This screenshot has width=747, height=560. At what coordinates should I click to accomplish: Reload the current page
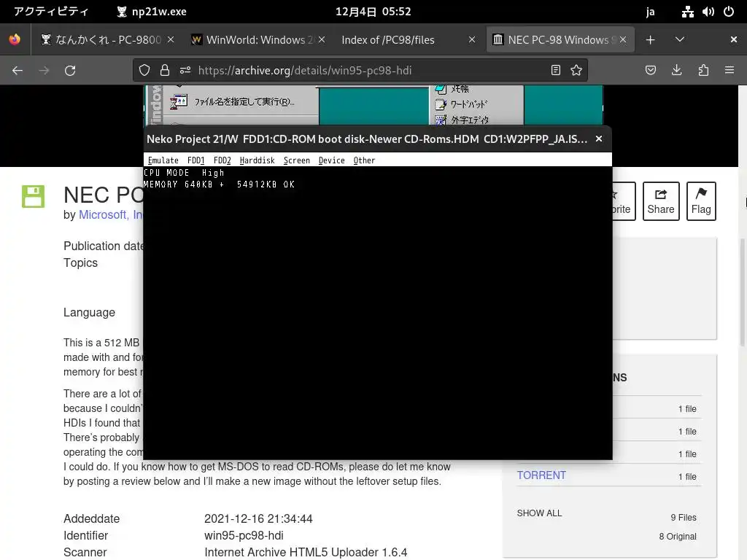70,71
